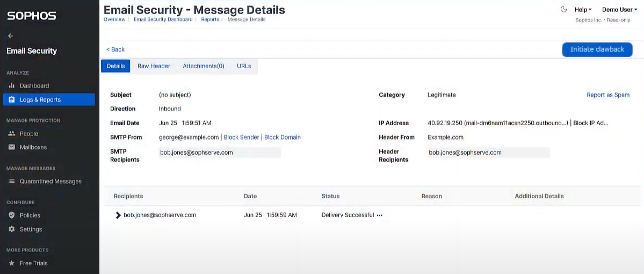
Task: Click the Logs & Reports clipboard icon
Action: click(x=11, y=100)
